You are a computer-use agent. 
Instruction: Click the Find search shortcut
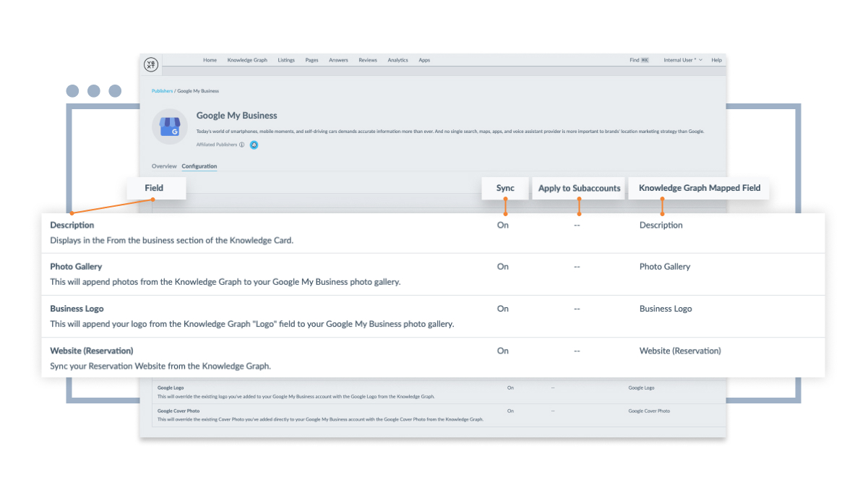(639, 60)
